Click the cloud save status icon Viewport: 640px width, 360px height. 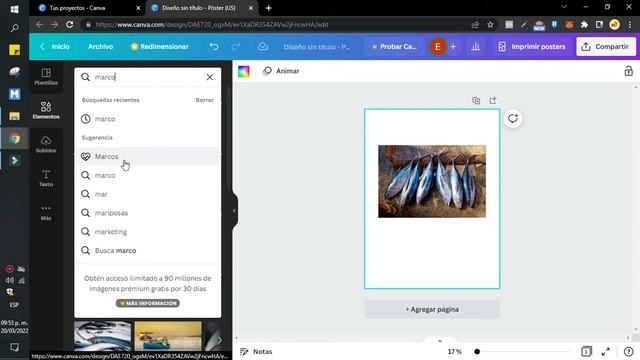click(x=263, y=47)
